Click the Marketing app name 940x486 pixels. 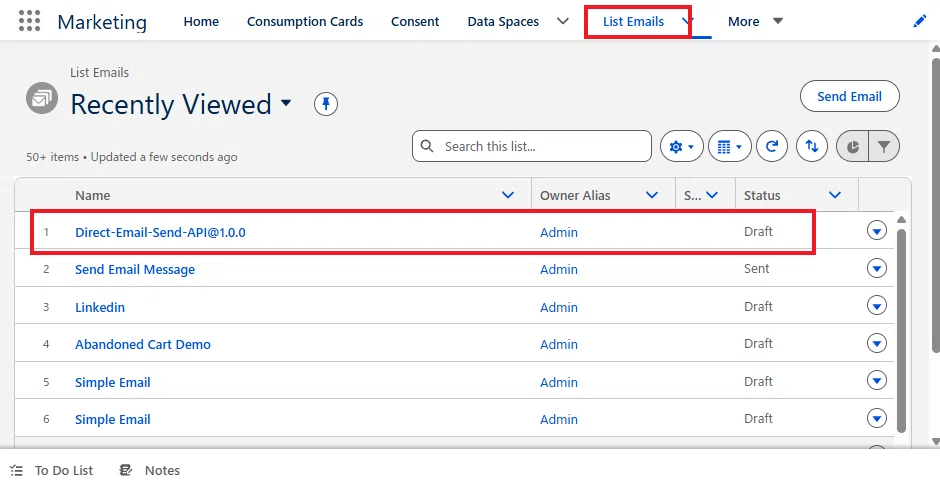[102, 22]
